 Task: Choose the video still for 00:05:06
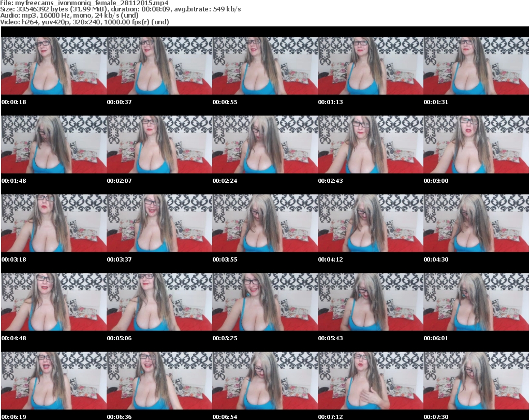(159, 302)
